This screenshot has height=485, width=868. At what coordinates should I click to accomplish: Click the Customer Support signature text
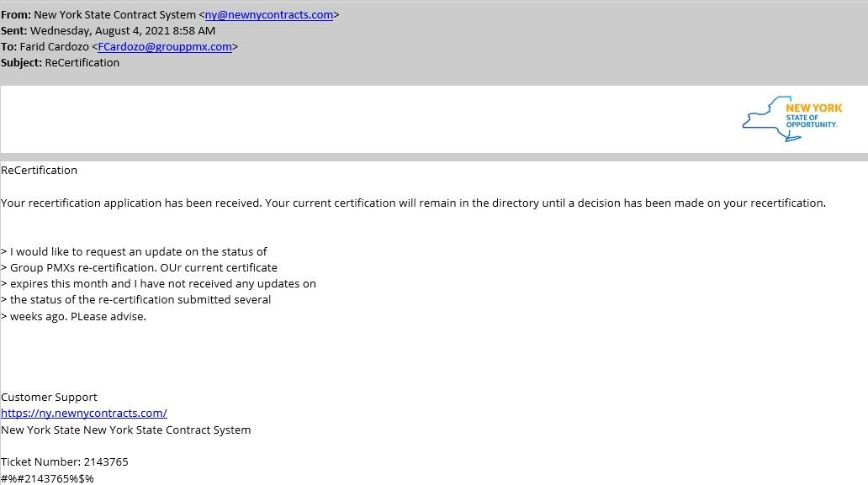click(x=49, y=398)
